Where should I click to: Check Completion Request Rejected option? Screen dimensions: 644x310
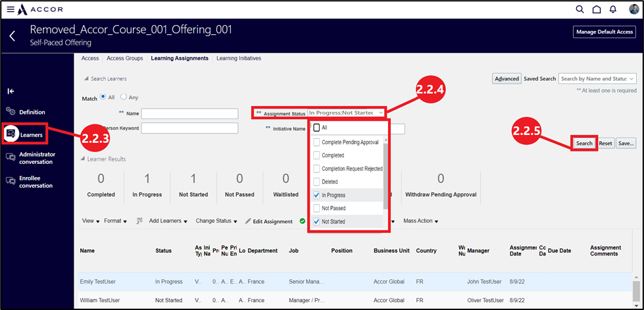[316, 168]
